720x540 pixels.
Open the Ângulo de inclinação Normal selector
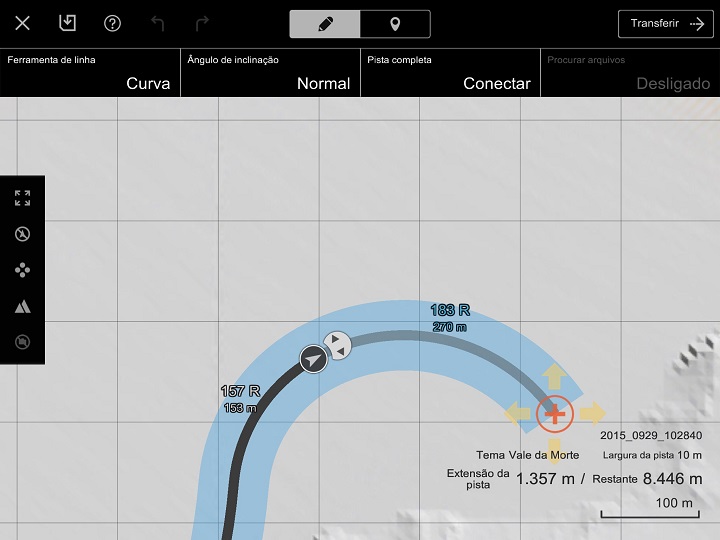(x=270, y=73)
